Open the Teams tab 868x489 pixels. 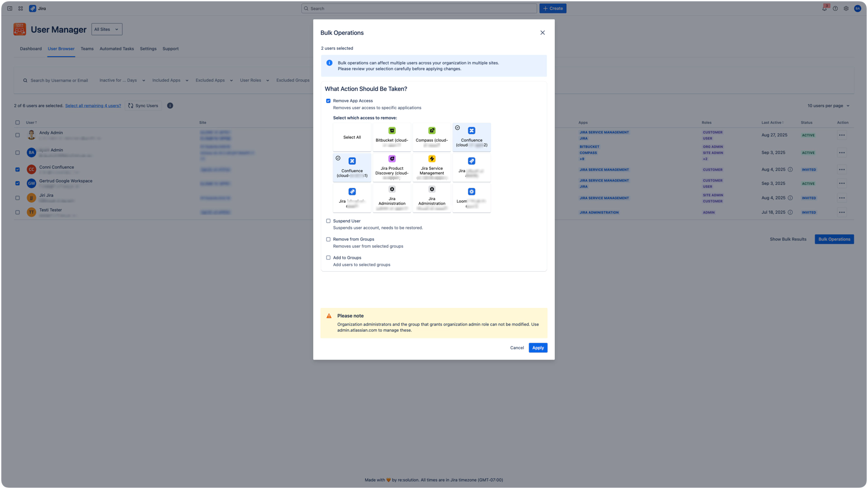[87, 49]
